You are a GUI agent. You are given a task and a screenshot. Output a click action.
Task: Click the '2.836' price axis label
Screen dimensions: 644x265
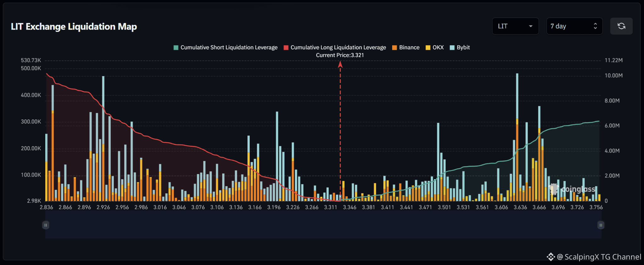pyautogui.click(x=47, y=207)
